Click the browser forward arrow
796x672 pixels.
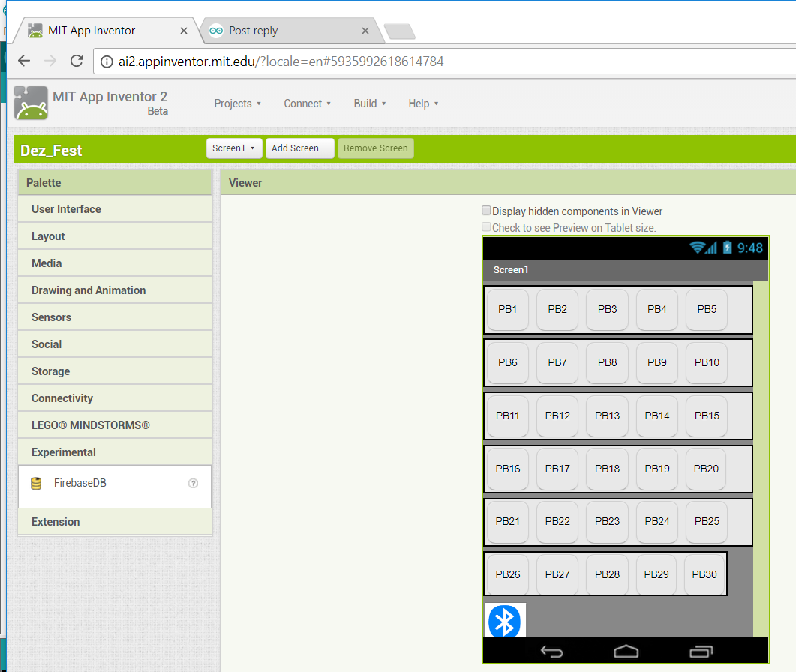click(50, 61)
